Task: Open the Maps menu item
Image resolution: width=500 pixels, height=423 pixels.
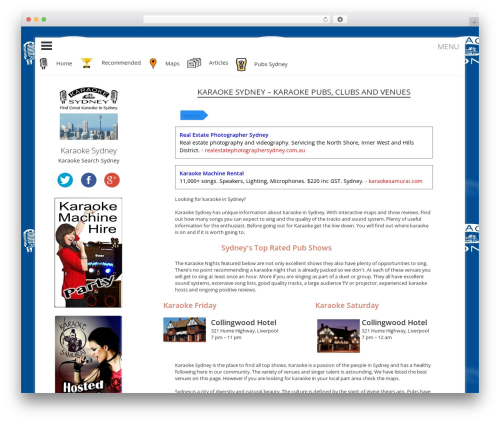Action: [x=172, y=63]
